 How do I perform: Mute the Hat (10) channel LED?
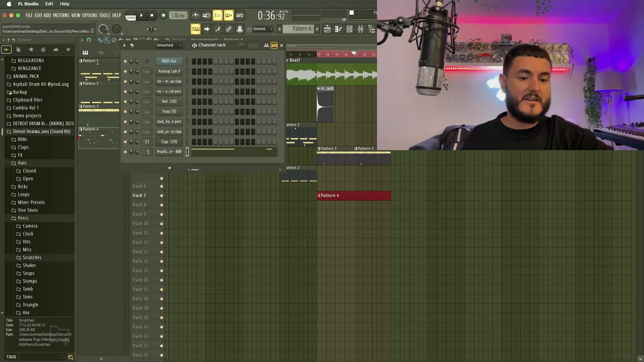point(125,102)
